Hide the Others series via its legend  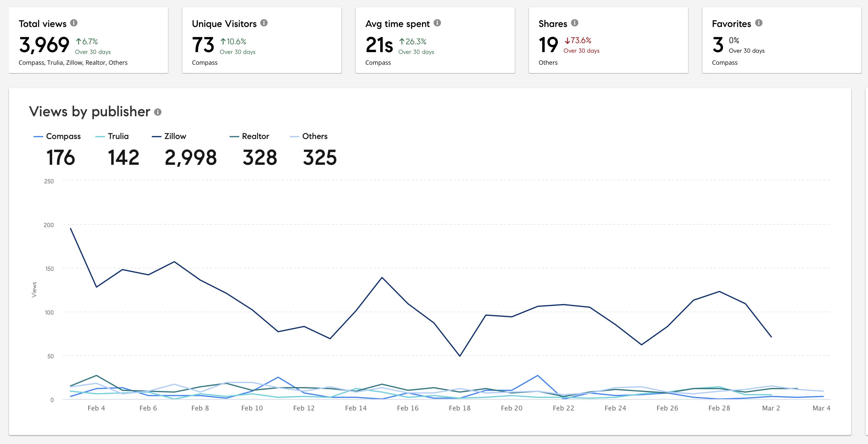pyautogui.click(x=314, y=136)
